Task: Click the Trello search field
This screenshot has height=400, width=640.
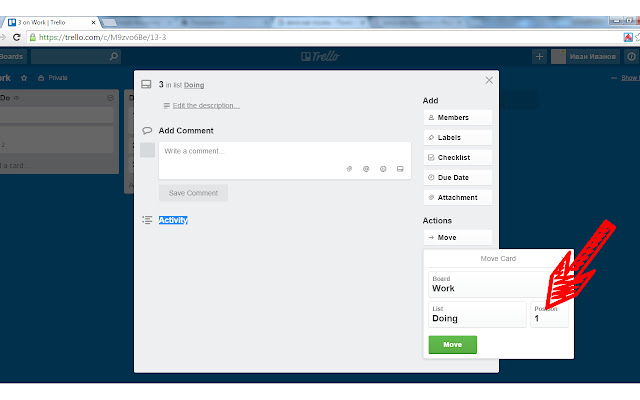Action: coord(76,56)
